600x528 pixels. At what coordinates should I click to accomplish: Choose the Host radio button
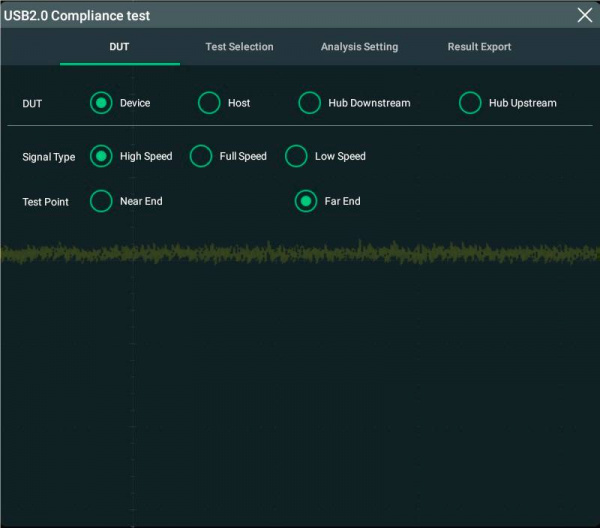pyautogui.click(x=209, y=103)
